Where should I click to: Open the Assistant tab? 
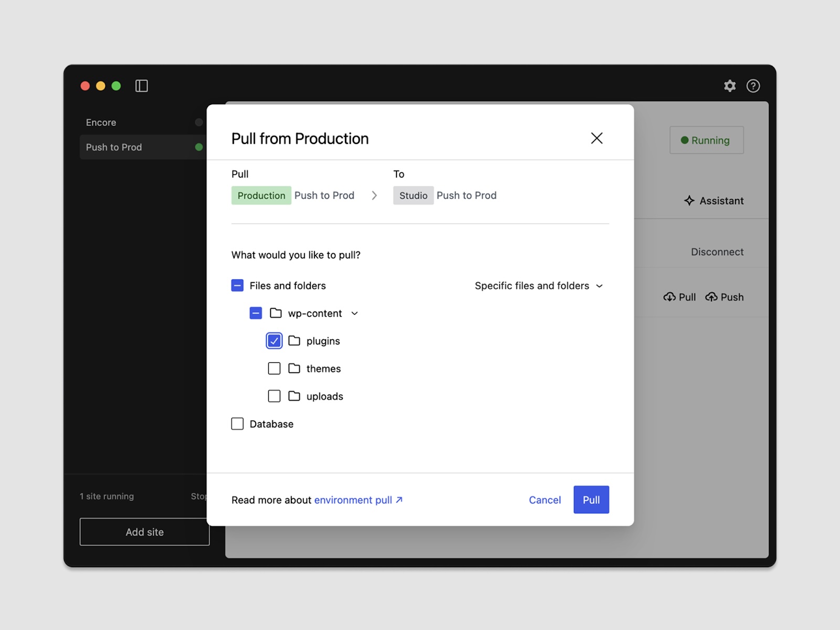713,201
